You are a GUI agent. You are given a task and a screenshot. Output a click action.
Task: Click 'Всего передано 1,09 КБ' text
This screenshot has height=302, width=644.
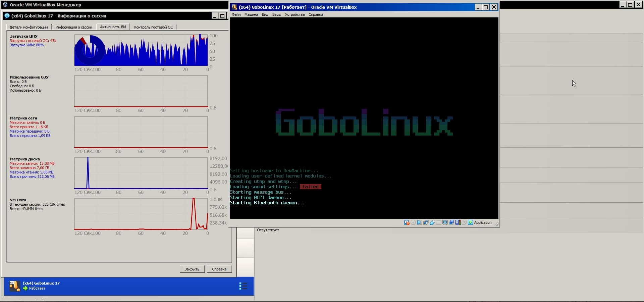point(30,136)
